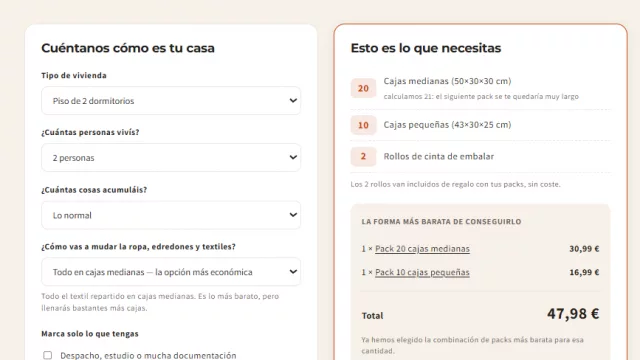Click the Rollos de cinta de embalar text
Screen dimensions: 640x360
[439, 156]
